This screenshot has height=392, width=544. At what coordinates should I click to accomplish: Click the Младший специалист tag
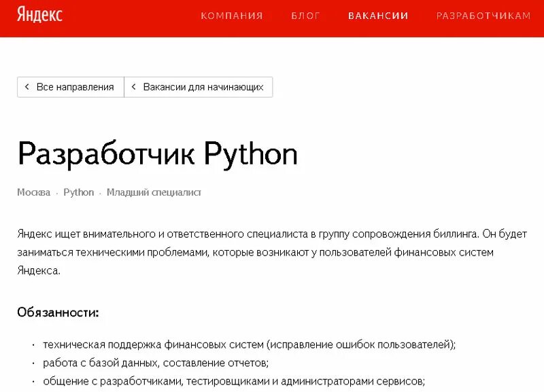click(154, 192)
